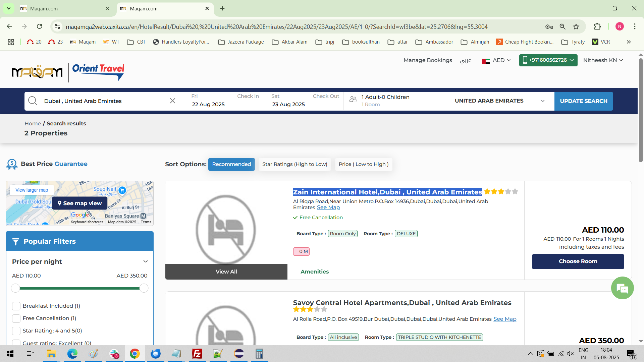Open the green live chat bubble

pos(622,288)
